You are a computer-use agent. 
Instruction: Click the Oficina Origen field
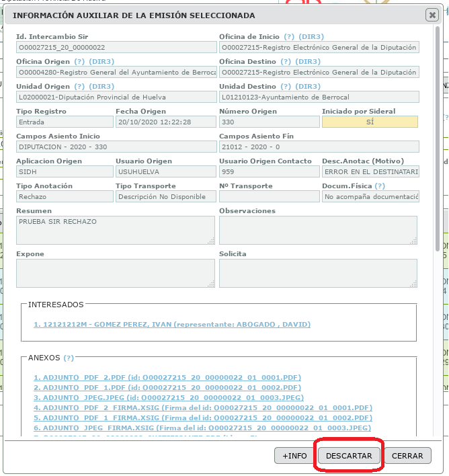116,72
